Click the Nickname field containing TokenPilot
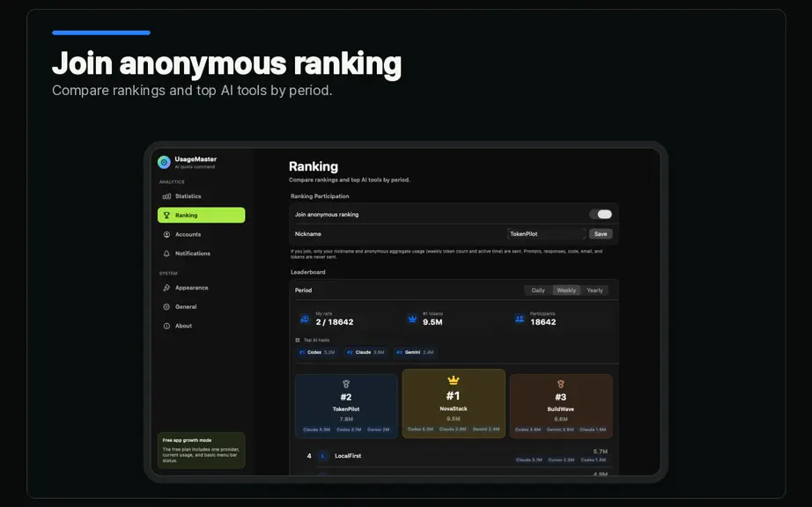 546,234
